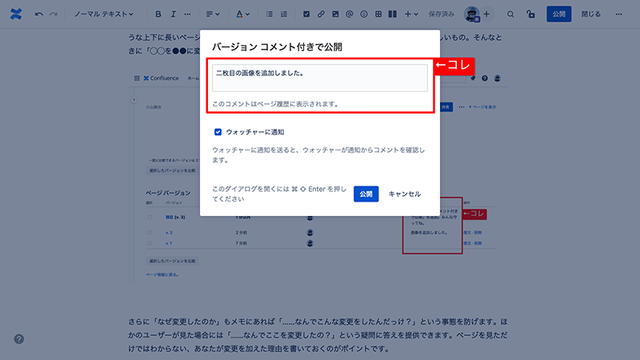
Task: Insert a table from the toolbar
Action: [x=378, y=14]
